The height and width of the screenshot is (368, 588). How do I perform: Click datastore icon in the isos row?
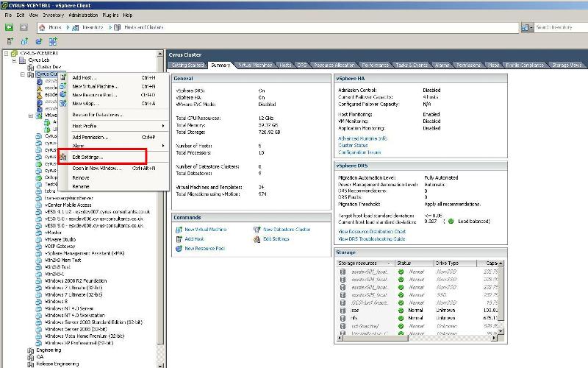(x=343, y=311)
